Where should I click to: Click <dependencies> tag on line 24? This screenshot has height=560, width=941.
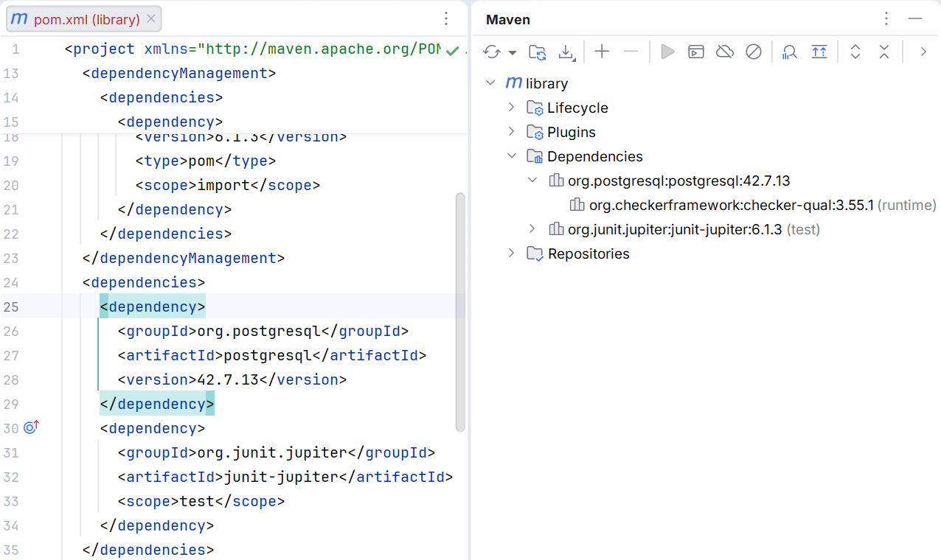point(144,282)
